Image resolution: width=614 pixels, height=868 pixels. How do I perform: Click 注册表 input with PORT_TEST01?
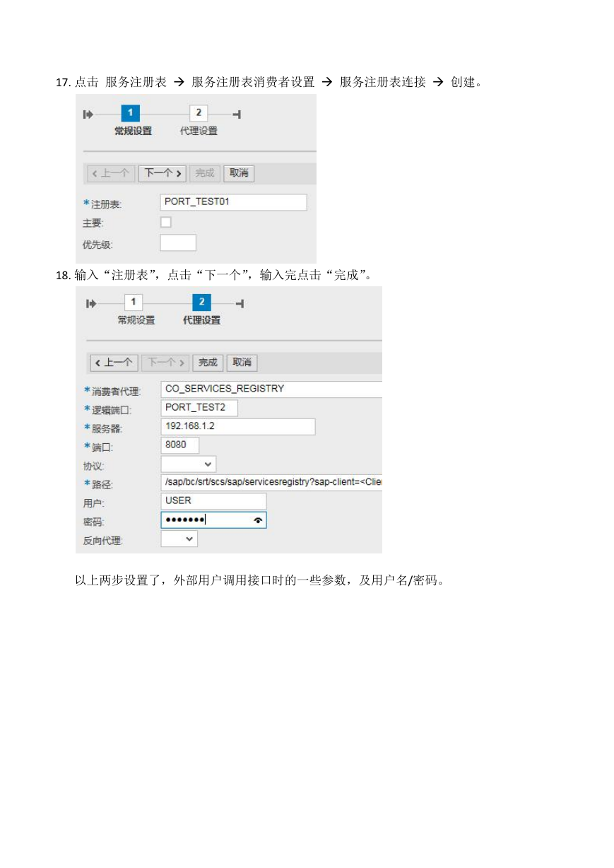(x=234, y=203)
